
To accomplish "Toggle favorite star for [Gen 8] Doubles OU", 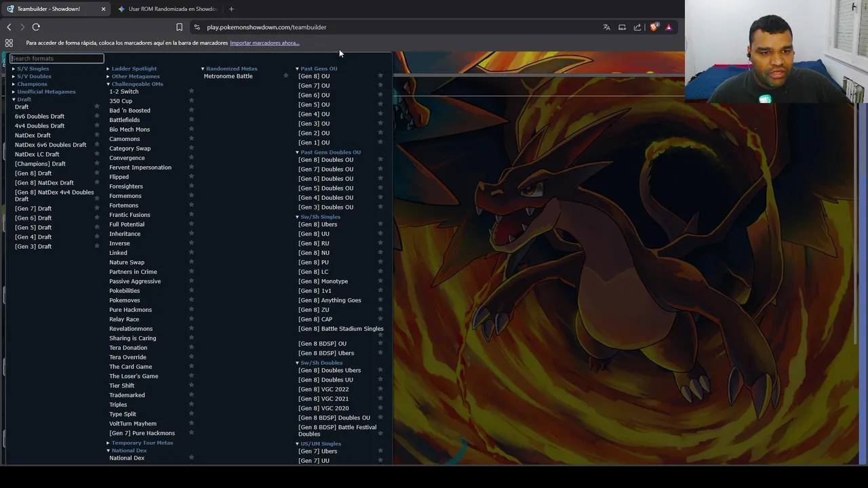I will pos(380,159).
